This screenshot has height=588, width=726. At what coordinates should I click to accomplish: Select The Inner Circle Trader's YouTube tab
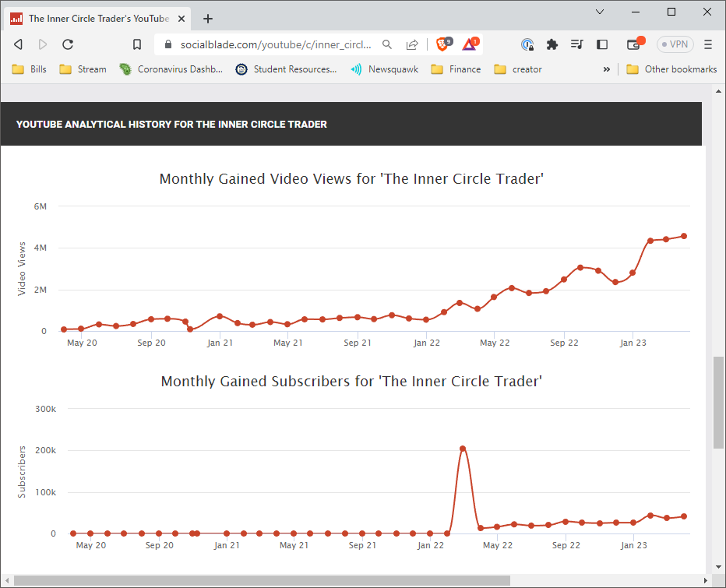pos(98,19)
